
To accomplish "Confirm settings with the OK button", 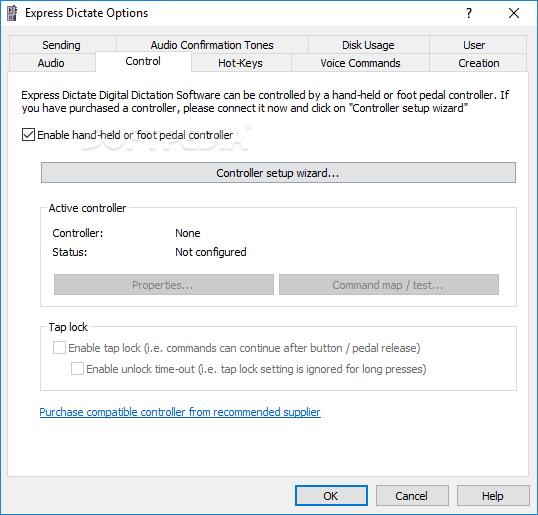I will [x=331, y=495].
